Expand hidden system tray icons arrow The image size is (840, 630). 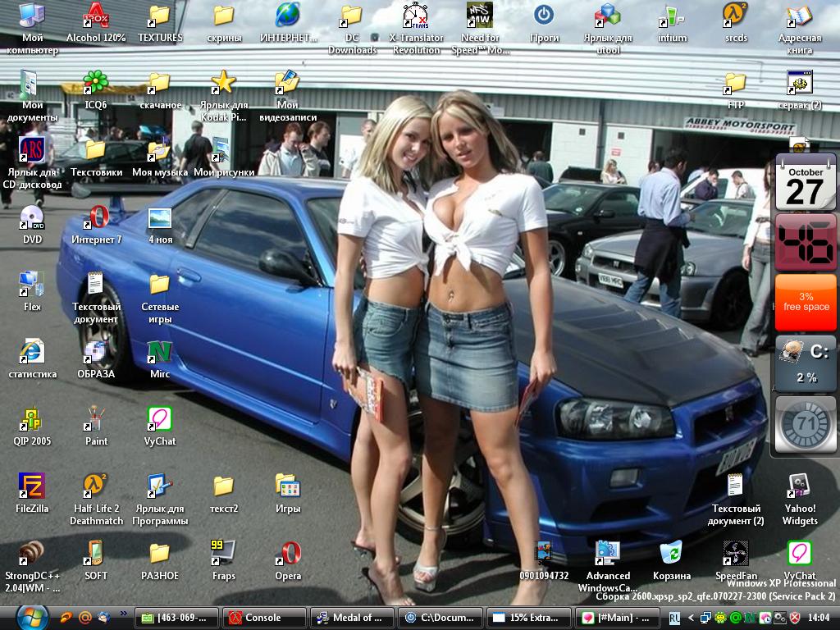click(691, 619)
